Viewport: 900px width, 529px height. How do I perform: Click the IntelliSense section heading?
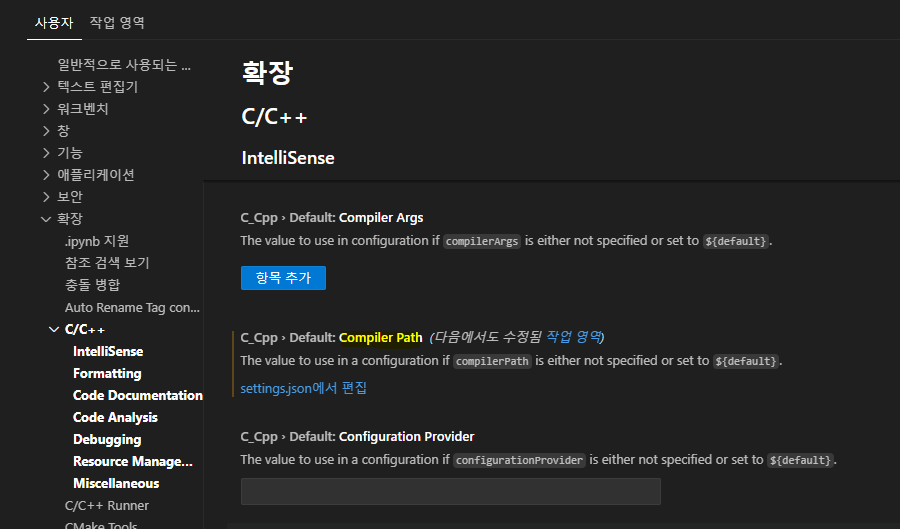point(288,158)
